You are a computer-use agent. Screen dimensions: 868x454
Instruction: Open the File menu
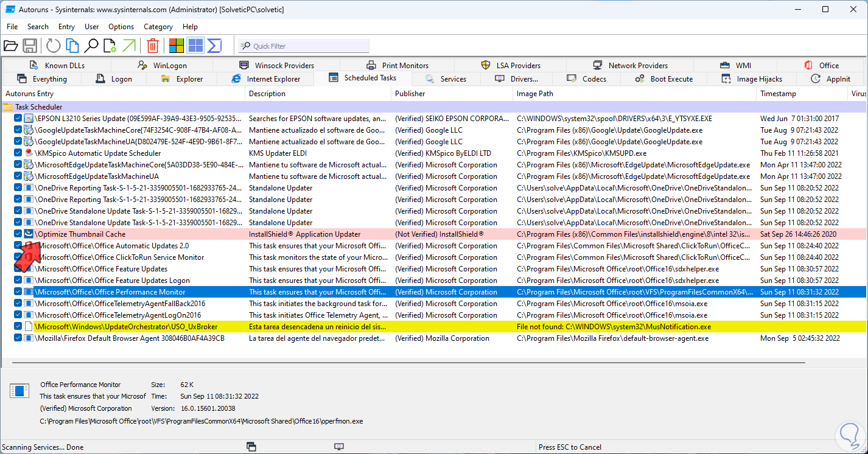coord(12,27)
